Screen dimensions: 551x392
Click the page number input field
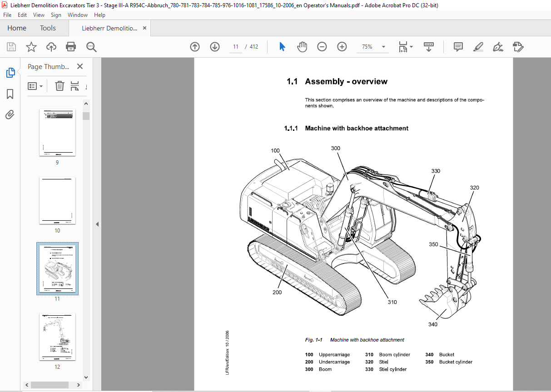[236, 47]
